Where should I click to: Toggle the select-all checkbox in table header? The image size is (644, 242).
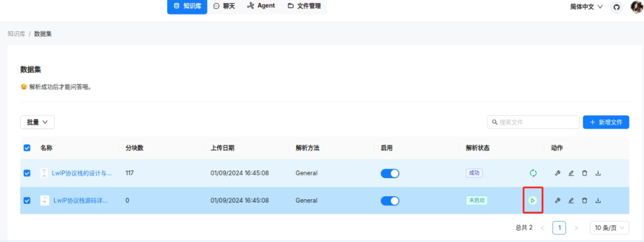(x=27, y=148)
